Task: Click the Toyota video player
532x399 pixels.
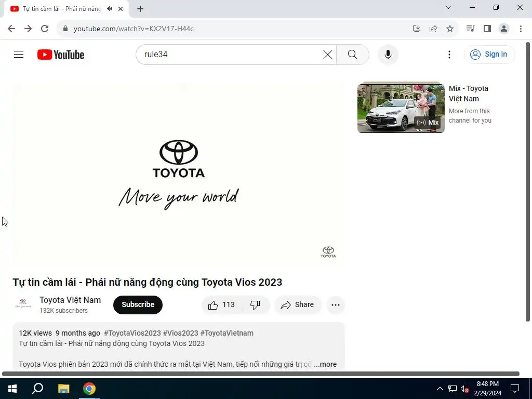Action: [179, 175]
